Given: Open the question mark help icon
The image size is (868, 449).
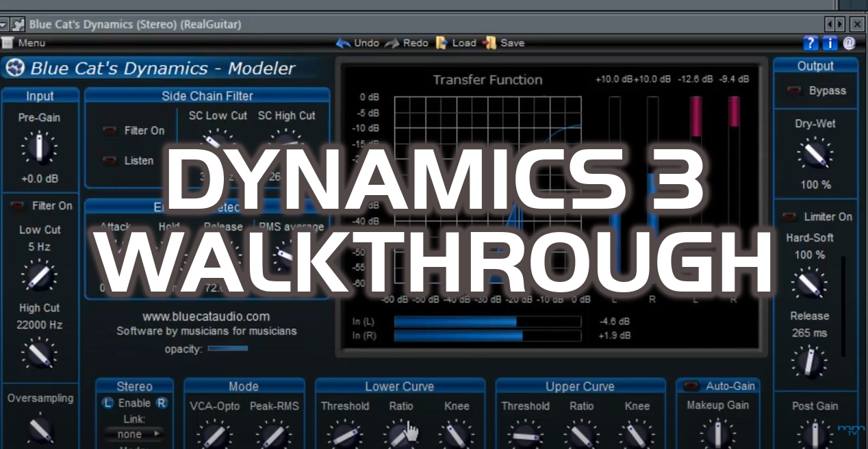Looking at the screenshot, I should pyautogui.click(x=811, y=43).
